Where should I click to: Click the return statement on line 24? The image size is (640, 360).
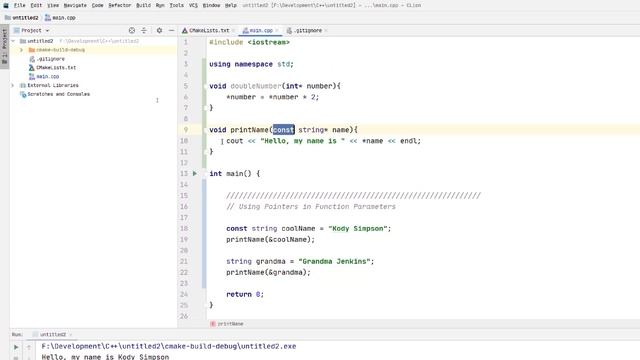[245, 294]
